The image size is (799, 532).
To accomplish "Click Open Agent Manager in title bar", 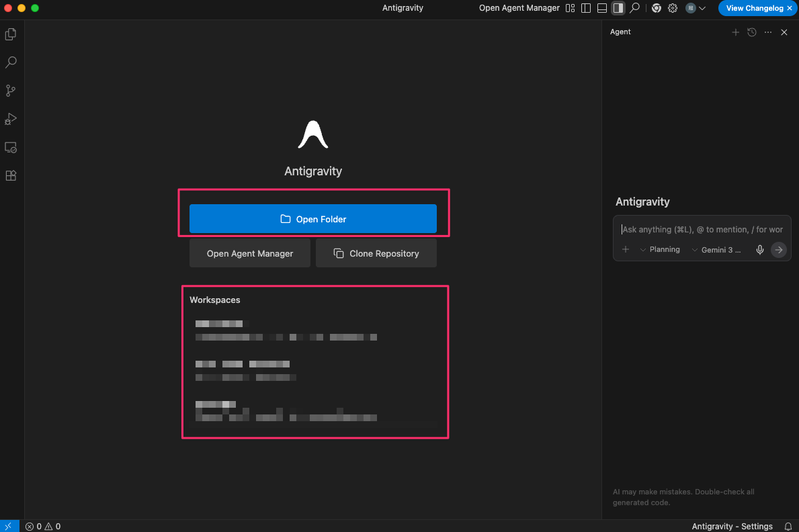I will 519,8.
